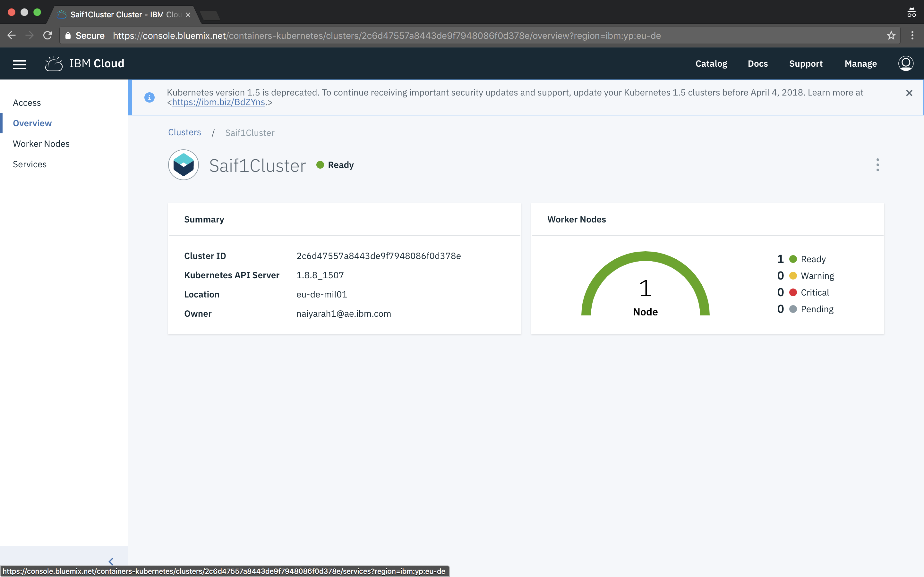Open the hamburger navigation menu

[19, 64]
